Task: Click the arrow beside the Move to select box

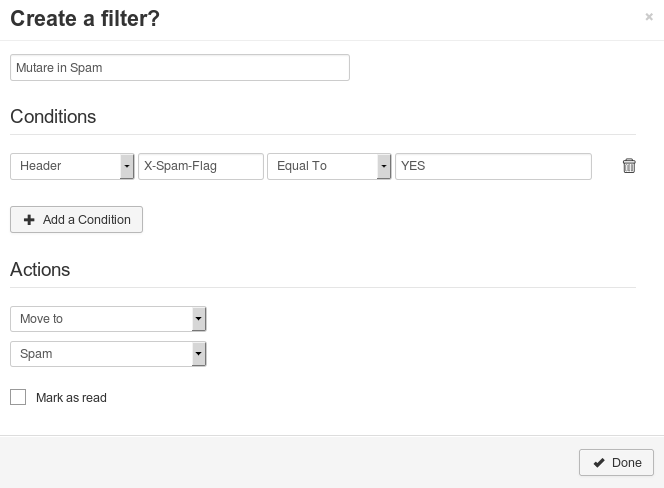Action: coord(199,319)
